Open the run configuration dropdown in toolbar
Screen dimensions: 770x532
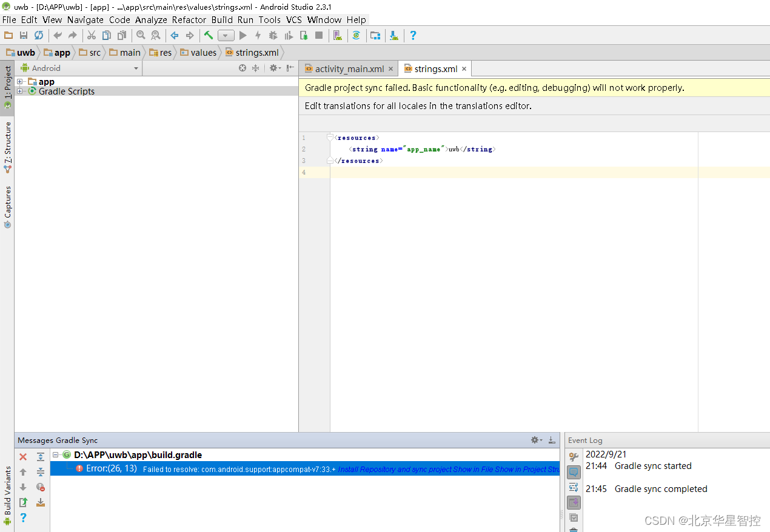(x=226, y=36)
